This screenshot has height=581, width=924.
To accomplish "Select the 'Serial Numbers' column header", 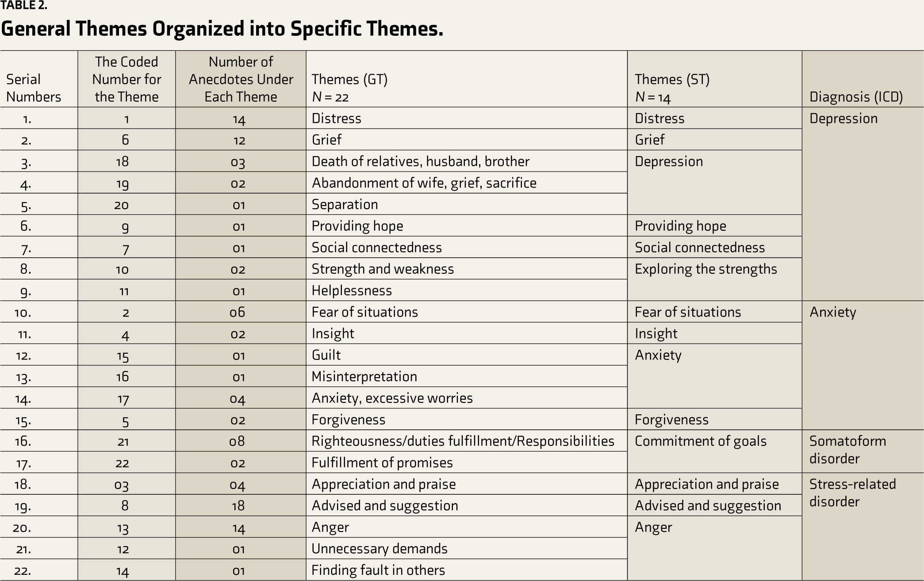I will point(34,88).
